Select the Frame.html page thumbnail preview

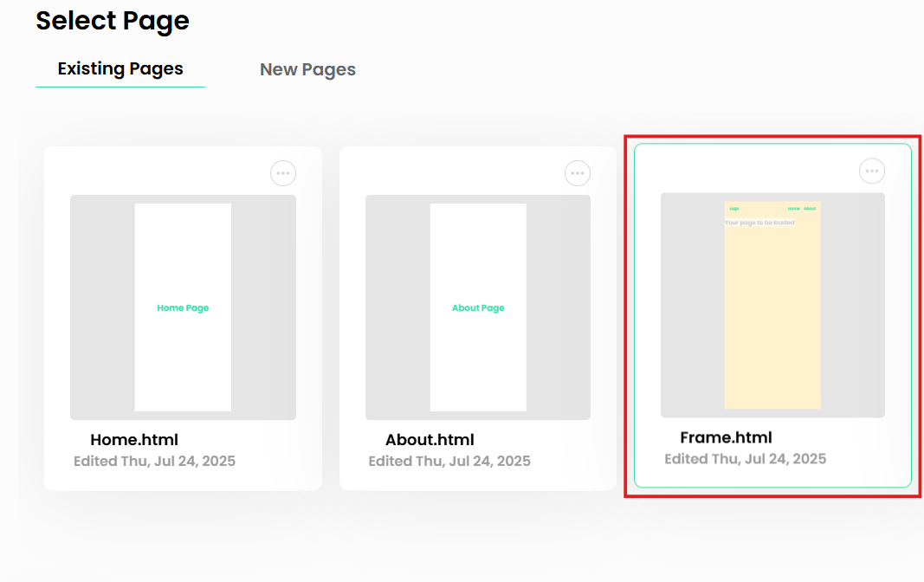(772, 305)
